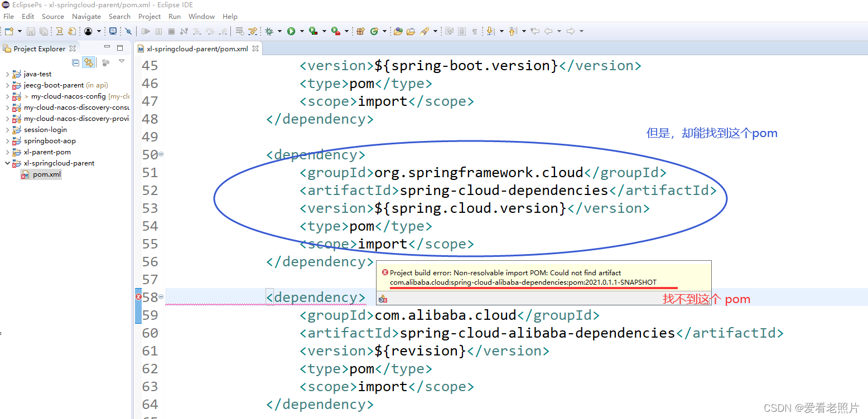This screenshot has width=868, height=419.
Task: Click the Save All toolbar icon
Action: [x=44, y=31]
